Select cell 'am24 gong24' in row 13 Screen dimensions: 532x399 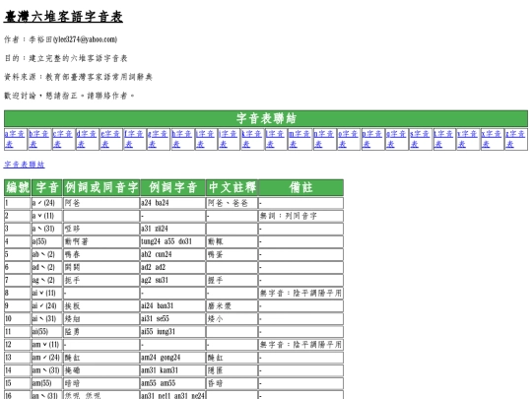pos(172,358)
